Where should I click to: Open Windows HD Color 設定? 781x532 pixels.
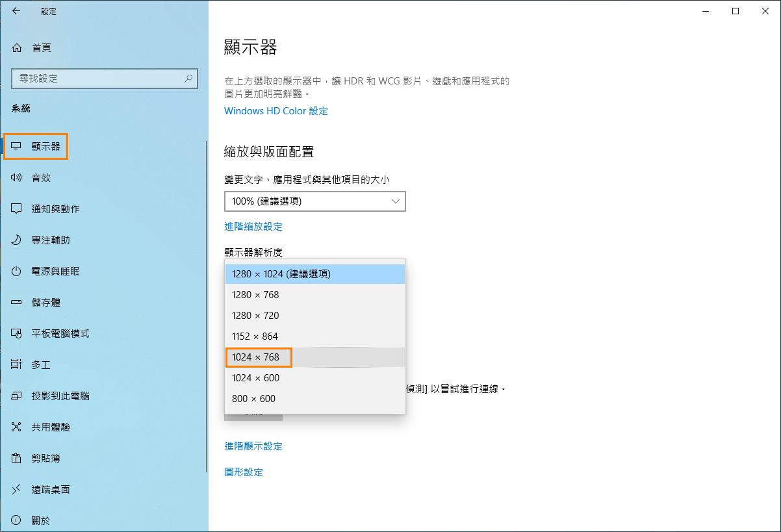[275, 111]
